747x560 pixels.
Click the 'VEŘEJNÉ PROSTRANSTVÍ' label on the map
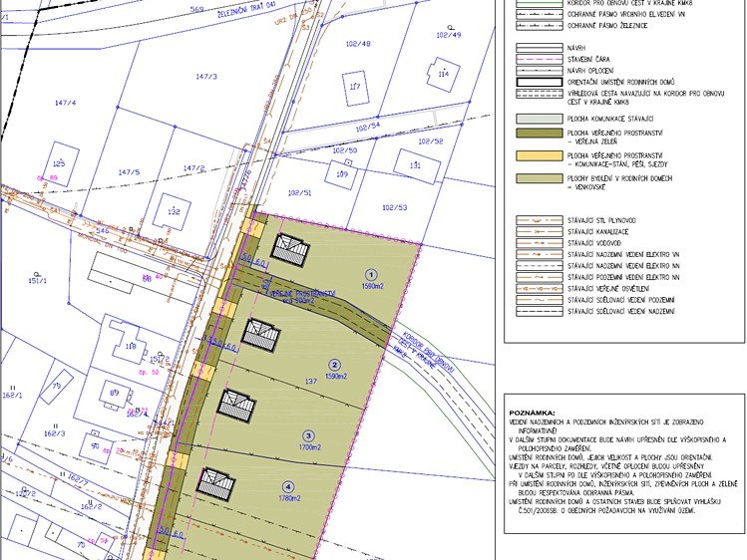(x=301, y=294)
